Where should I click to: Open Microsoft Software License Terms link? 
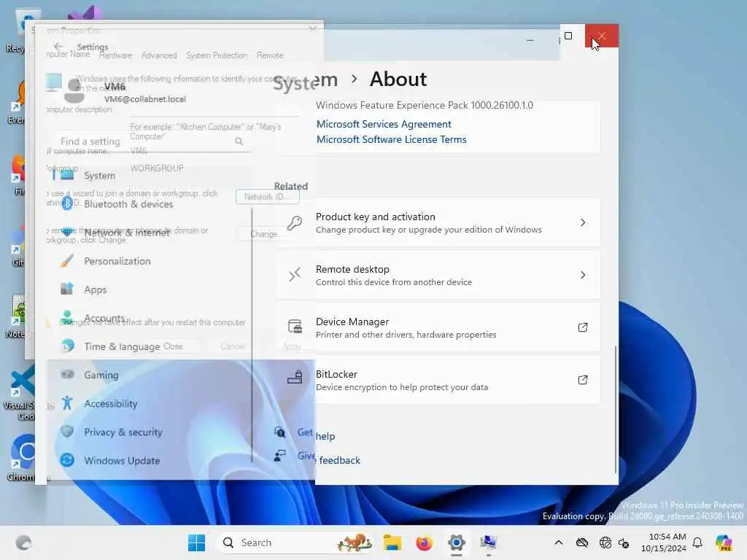(391, 139)
